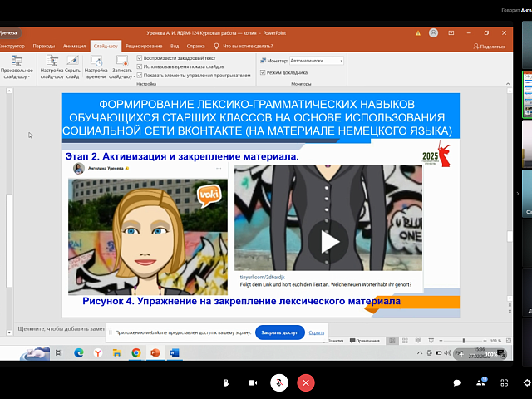Open the call chat icon
The height and width of the screenshot is (399, 532).
tap(456, 383)
